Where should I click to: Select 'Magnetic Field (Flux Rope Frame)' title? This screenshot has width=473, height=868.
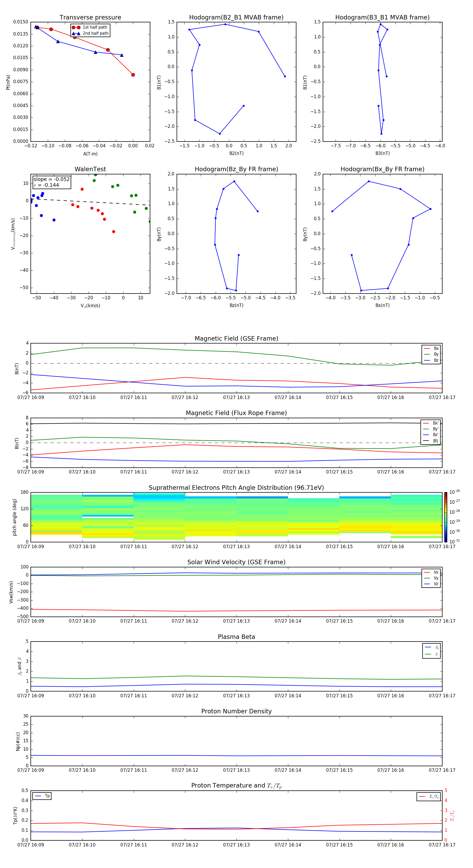coord(236,413)
